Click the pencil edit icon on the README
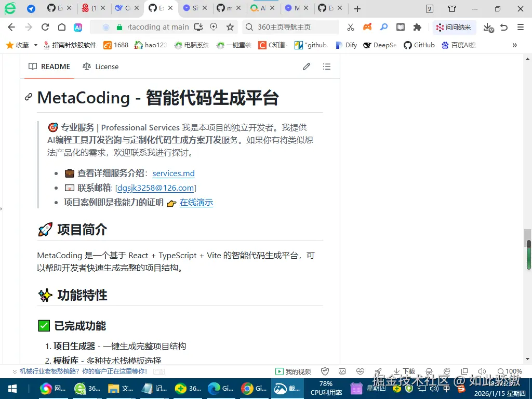 tap(306, 66)
